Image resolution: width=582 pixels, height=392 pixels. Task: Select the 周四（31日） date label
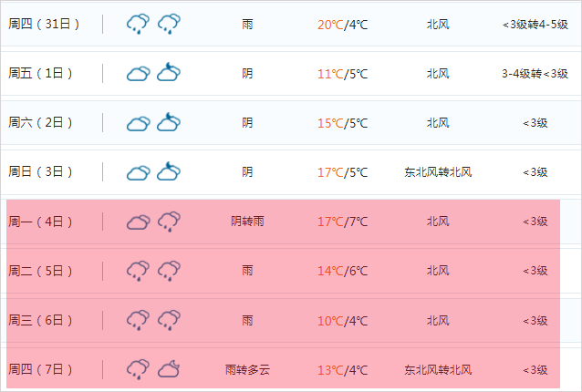pyautogui.click(x=44, y=24)
